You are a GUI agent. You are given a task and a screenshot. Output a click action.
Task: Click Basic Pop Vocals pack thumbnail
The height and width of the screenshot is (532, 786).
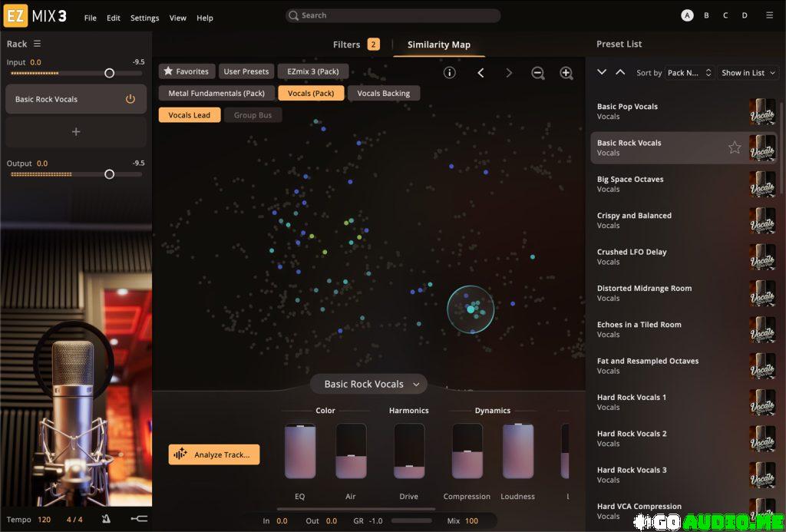[762, 111]
